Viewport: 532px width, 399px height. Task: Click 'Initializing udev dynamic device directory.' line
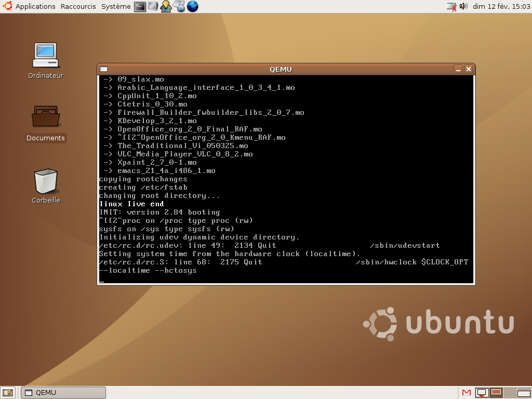199,237
